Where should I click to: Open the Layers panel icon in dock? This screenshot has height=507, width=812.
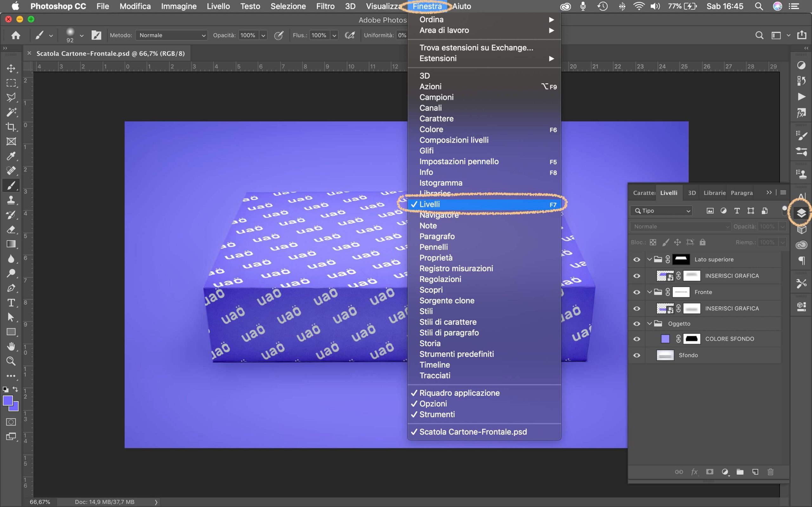[801, 213]
